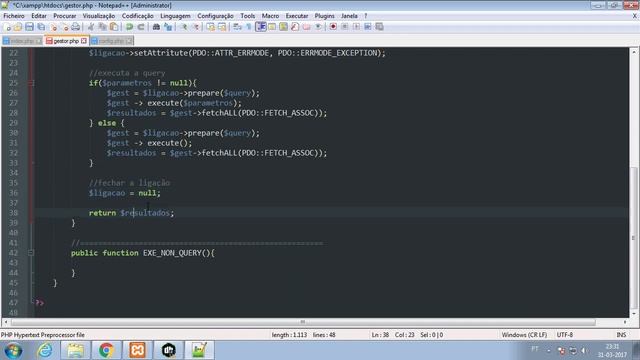Click Windows (CR LF) in status bar

[x=524, y=335]
